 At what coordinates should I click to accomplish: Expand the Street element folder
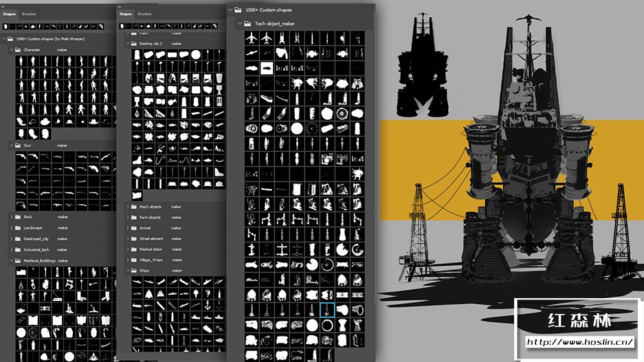tap(128, 238)
